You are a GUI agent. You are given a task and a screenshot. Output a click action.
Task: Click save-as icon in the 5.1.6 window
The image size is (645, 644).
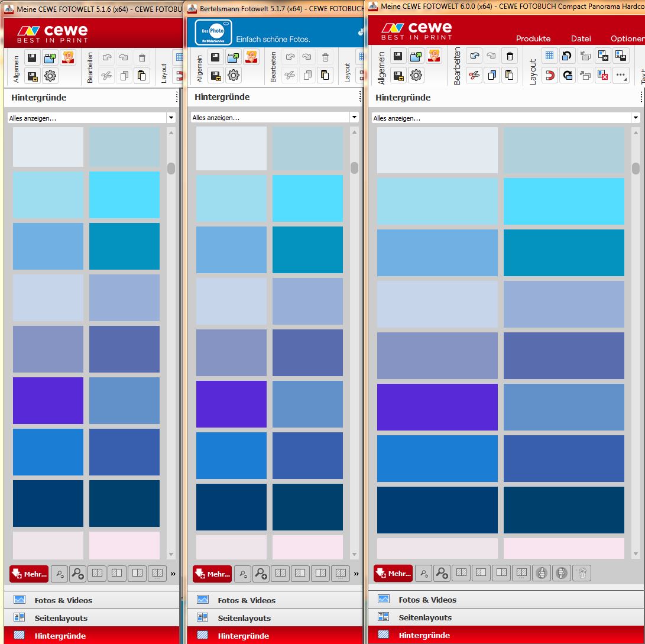(32, 76)
